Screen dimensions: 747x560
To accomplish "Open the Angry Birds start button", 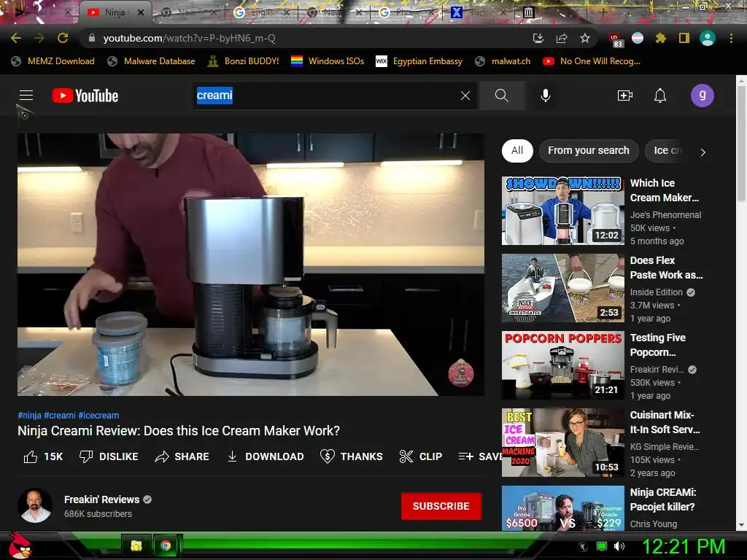I will tap(20, 545).
